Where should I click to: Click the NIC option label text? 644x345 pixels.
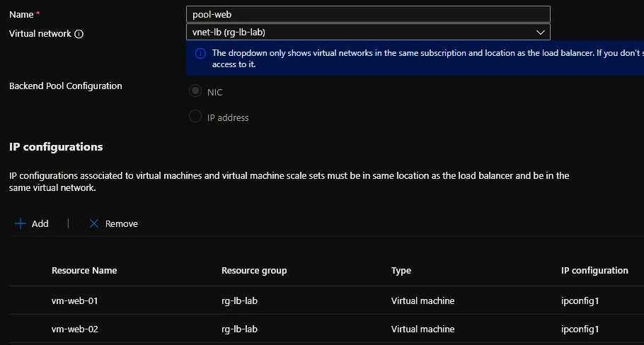[x=215, y=93]
